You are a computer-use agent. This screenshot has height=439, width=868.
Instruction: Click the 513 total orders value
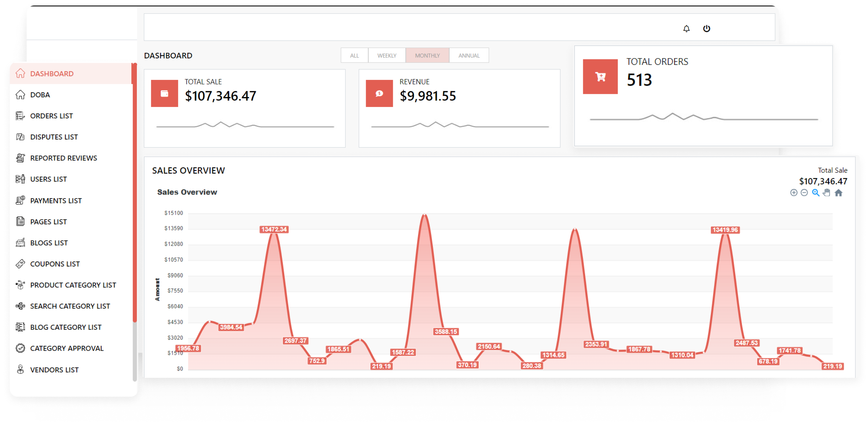(639, 80)
